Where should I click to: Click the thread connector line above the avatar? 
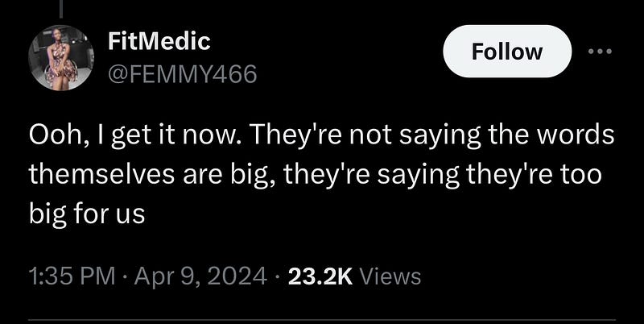coord(61,9)
